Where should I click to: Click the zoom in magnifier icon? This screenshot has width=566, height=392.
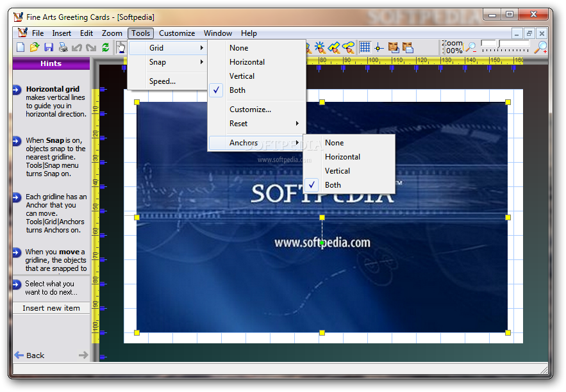pyautogui.click(x=540, y=47)
